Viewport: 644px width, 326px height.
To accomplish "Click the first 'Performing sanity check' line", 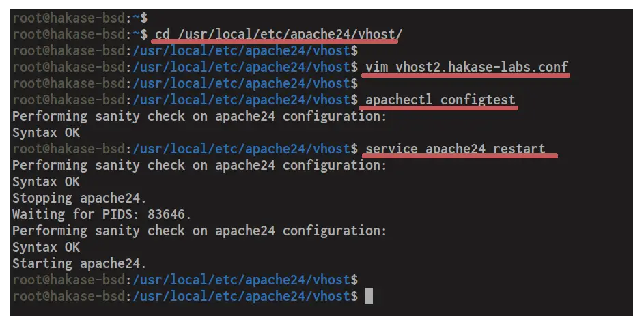I will pos(199,116).
